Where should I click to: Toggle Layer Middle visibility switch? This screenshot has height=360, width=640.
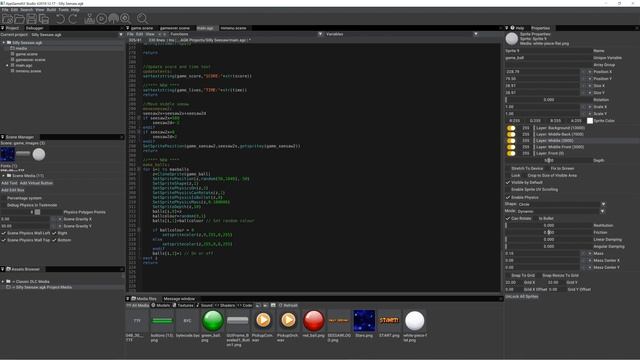click(x=511, y=141)
